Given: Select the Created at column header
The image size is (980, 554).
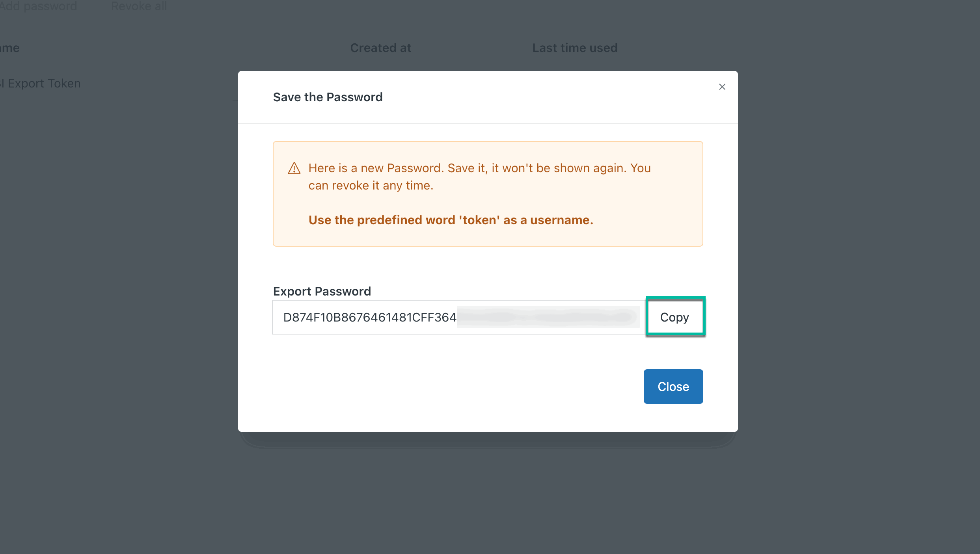Looking at the screenshot, I should [x=380, y=48].
